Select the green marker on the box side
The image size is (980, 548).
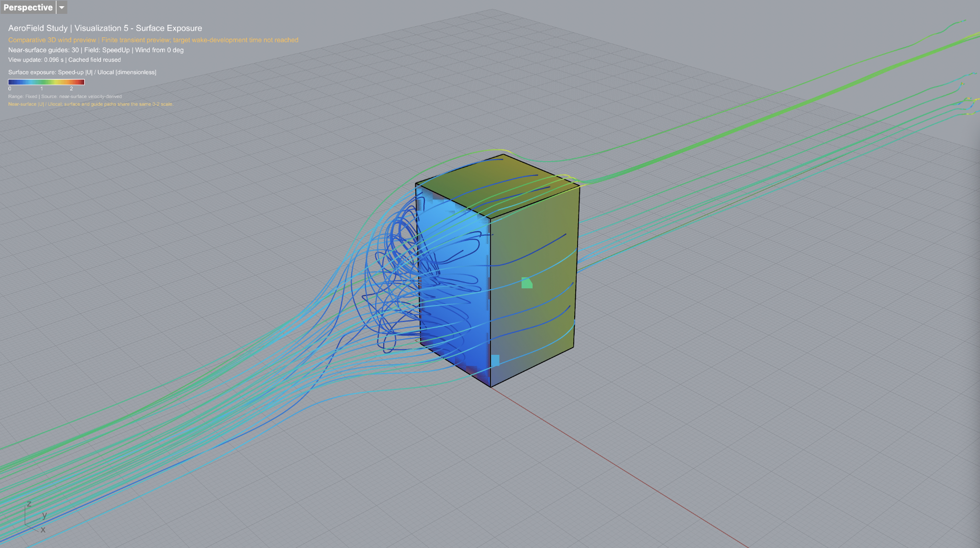click(526, 283)
